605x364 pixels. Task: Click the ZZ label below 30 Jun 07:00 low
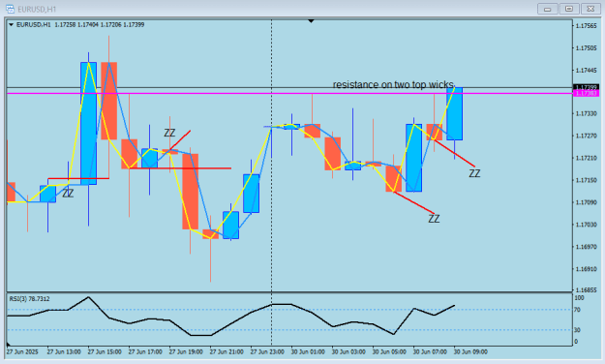point(434,219)
